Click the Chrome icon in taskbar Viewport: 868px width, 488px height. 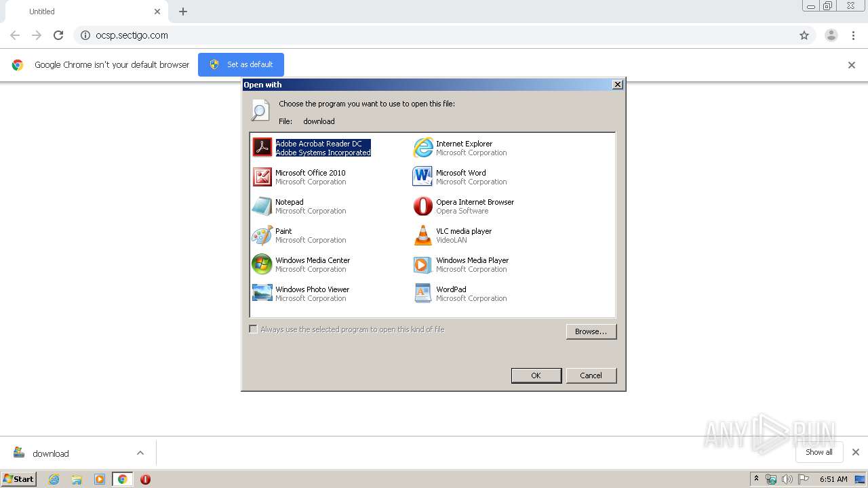pos(122,479)
